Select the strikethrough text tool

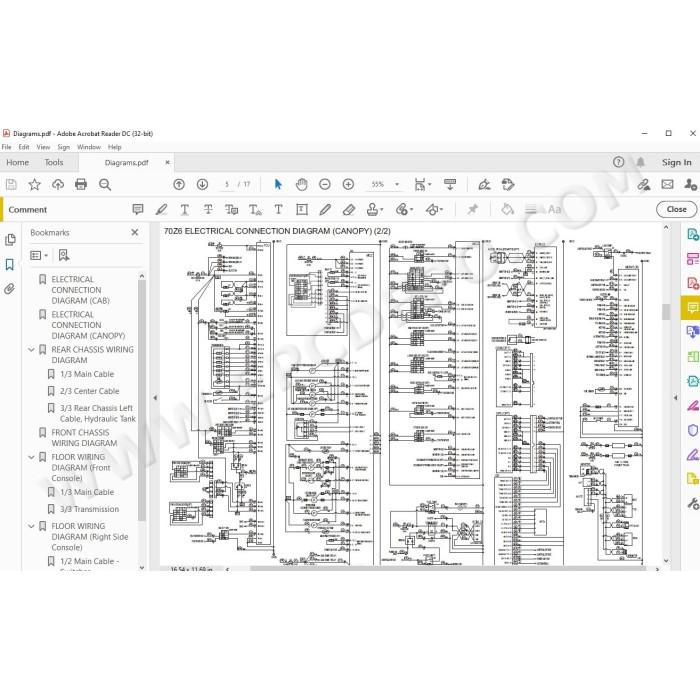coord(208,209)
